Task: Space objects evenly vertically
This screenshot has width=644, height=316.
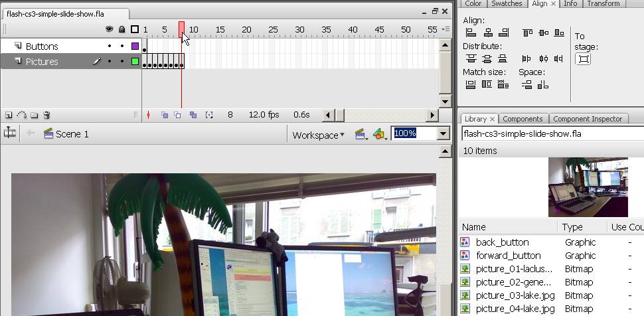Action: click(x=526, y=85)
